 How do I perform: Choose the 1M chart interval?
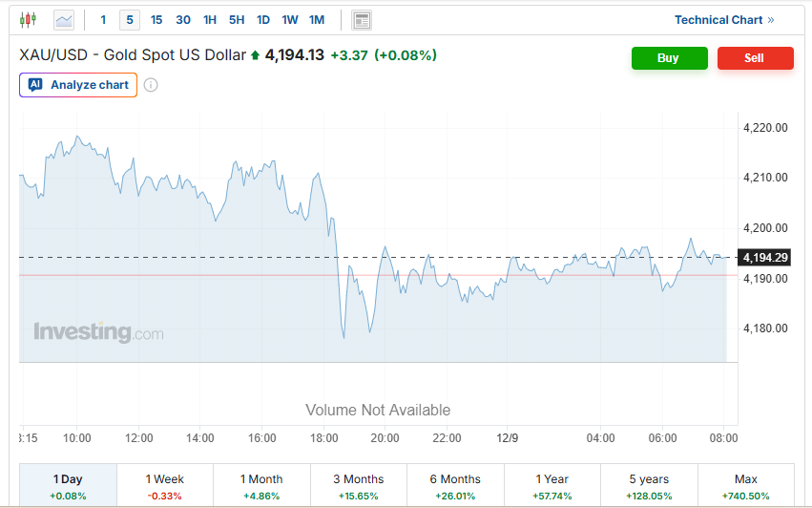pyautogui.click(x=317, y=19)
